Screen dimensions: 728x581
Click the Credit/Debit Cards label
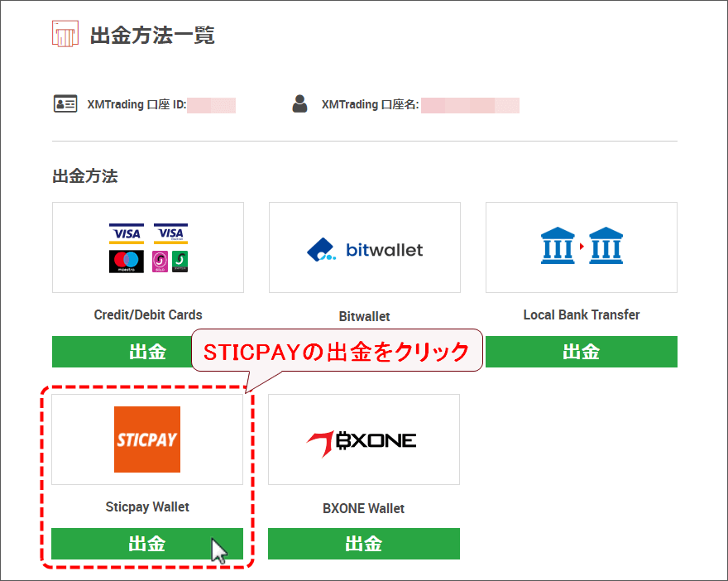tap(148, 315)
